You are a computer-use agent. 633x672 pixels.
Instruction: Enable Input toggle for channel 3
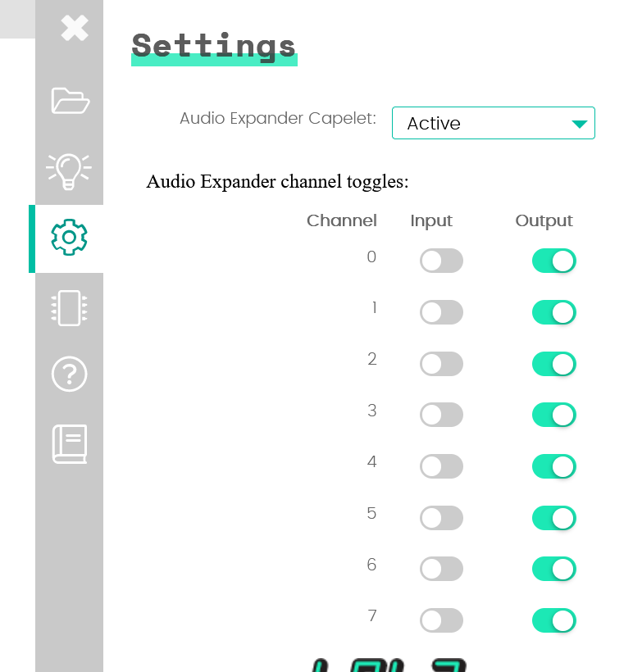[441, 415]
